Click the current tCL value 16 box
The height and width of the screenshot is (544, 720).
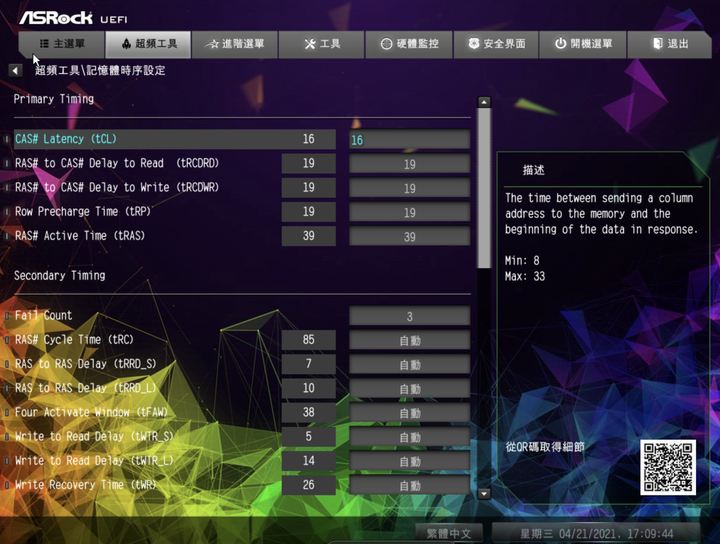tap(309, 139)
